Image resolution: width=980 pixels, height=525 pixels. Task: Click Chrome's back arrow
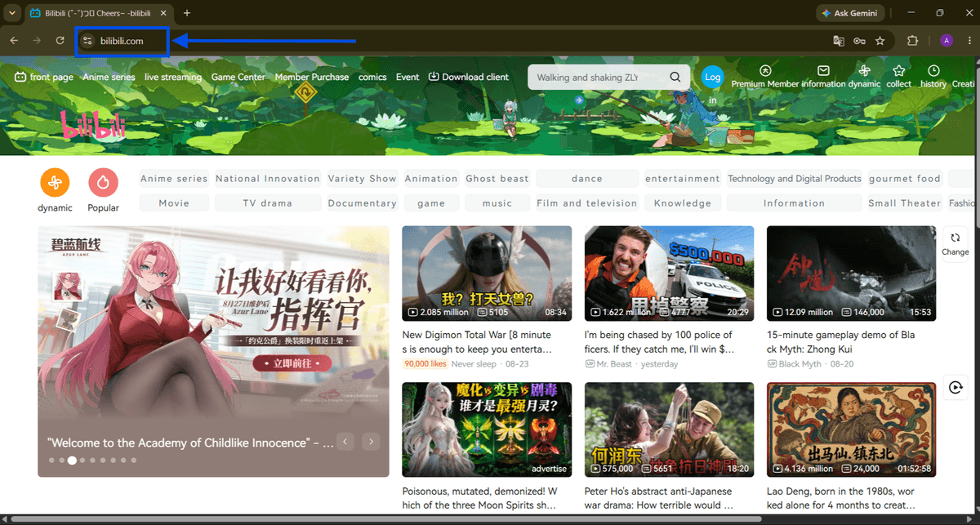coord(14,41)
